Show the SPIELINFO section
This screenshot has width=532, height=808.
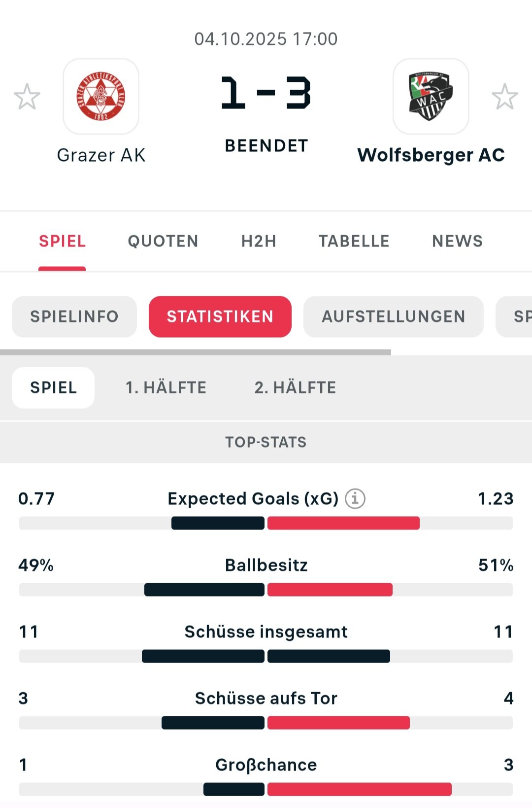[74, 316]
